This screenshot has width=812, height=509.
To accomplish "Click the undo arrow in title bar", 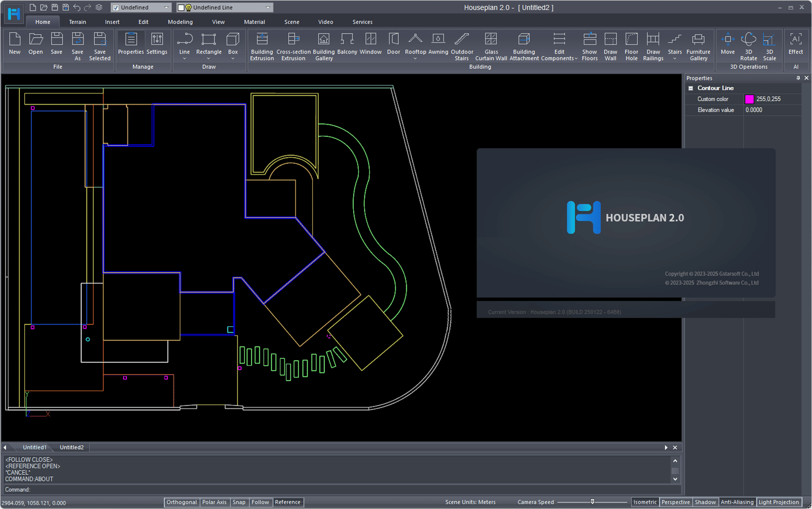I will tap(77, 7).
